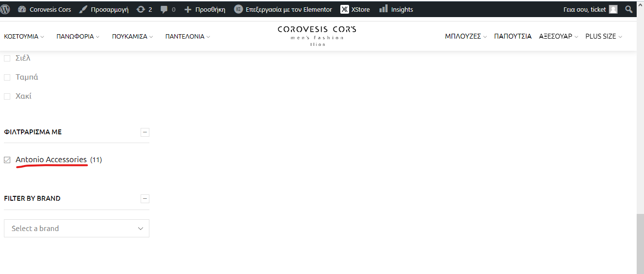Collapse the FILTER BY BRAND widget

(145, 198)
